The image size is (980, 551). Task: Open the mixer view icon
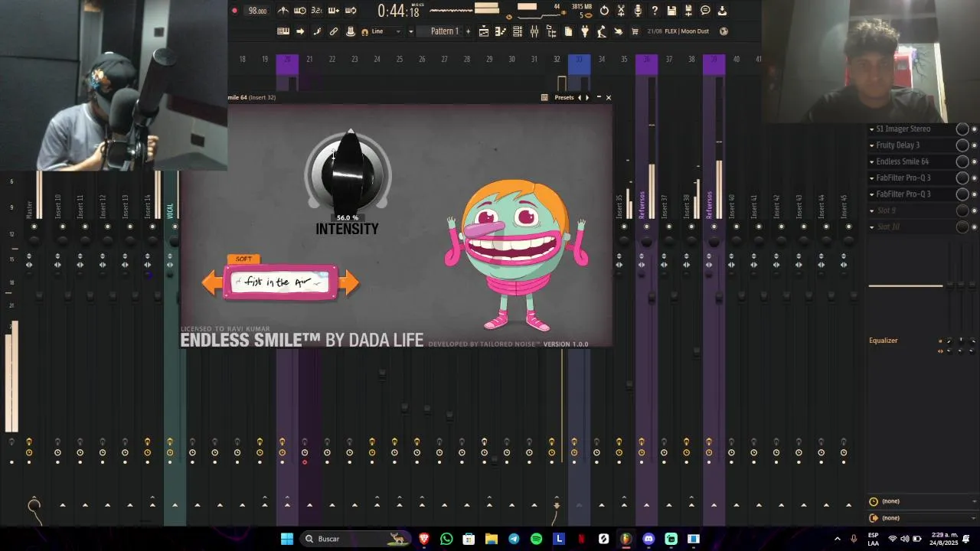[x=534, y=31]
